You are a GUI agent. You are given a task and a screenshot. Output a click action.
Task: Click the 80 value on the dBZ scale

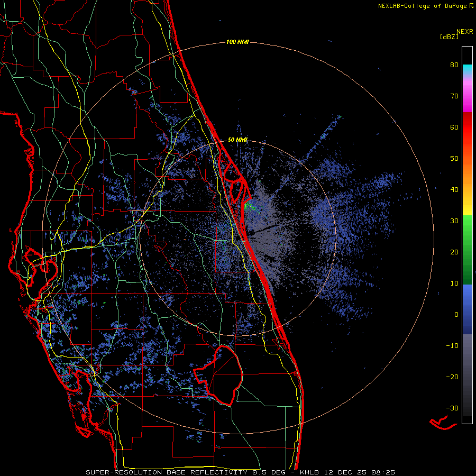[x=454, y=65]
